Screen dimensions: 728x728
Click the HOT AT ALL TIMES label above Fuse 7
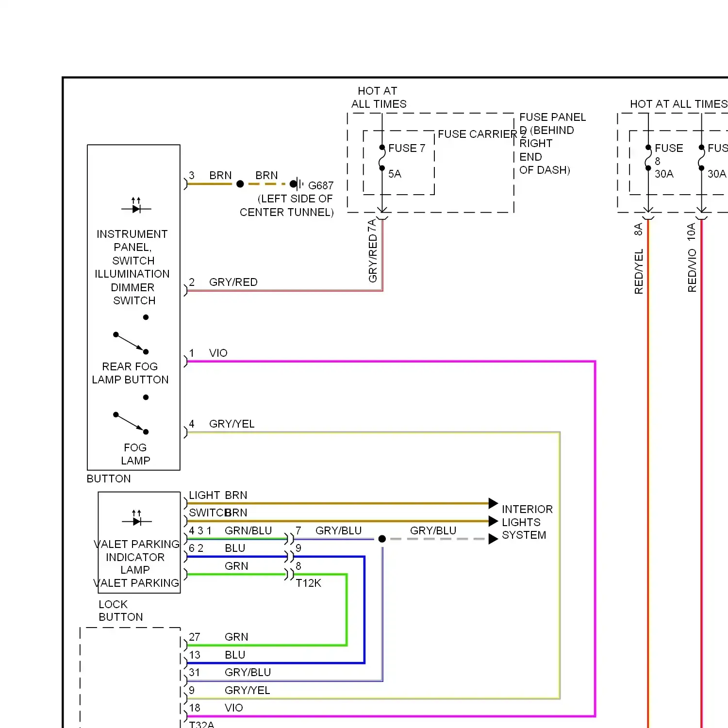[x=379, y=98]
